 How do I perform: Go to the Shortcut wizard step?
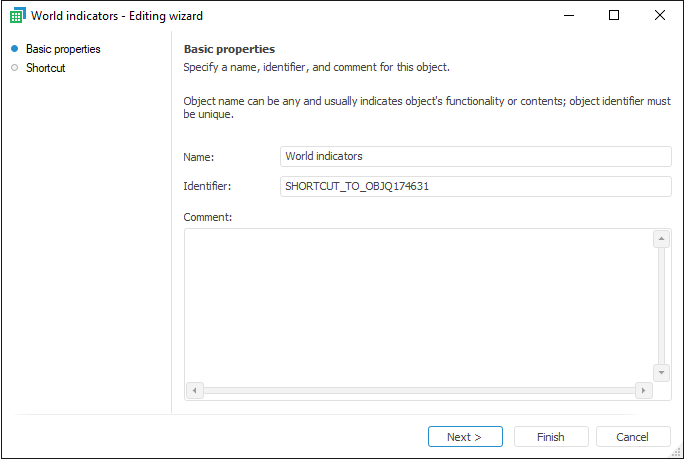(x=45, y=68)
